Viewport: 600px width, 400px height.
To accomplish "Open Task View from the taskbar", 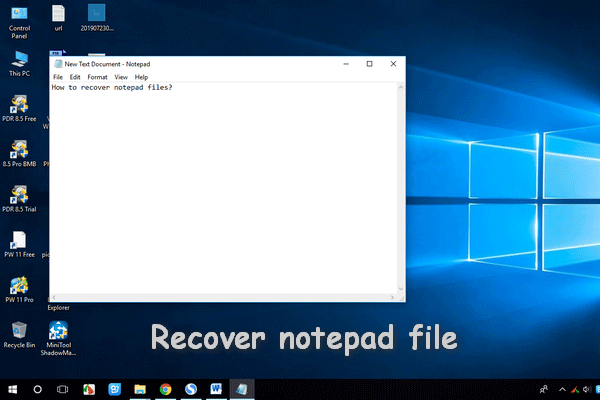I will click(62, 388).
